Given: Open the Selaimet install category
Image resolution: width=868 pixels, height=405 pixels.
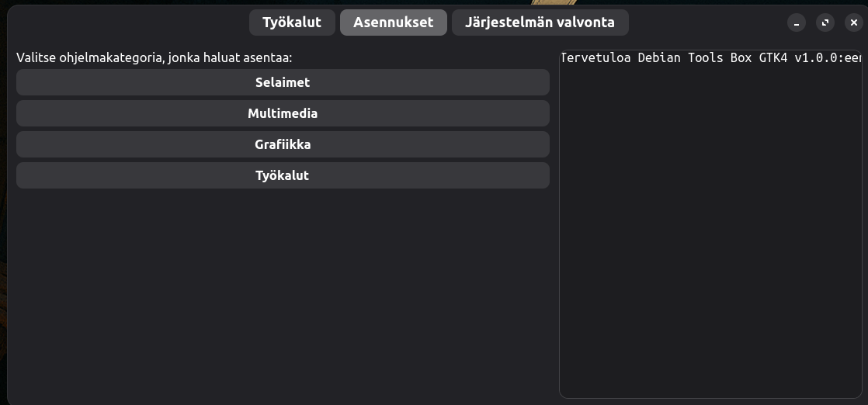Looking at the screenshot, I should [x=283, y=82].
